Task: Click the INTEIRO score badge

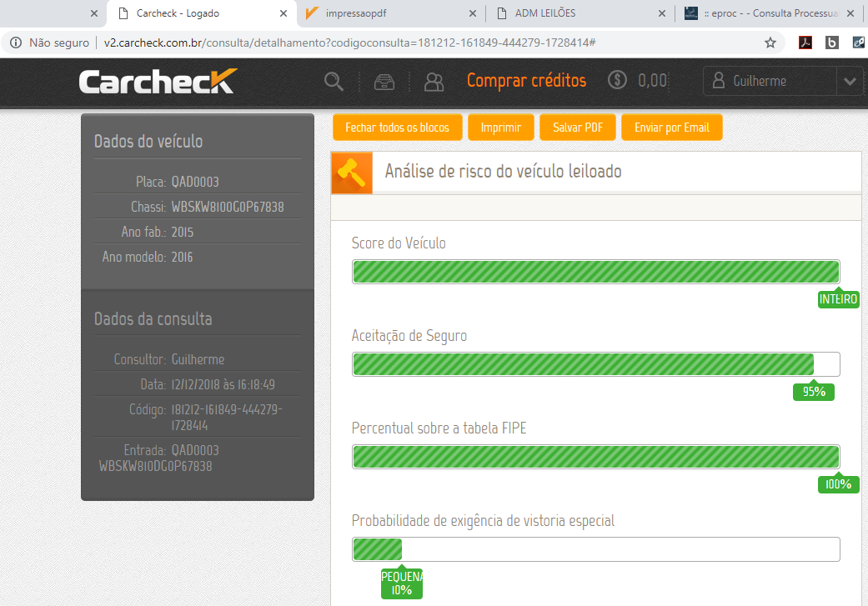Action: pos(838,299)
